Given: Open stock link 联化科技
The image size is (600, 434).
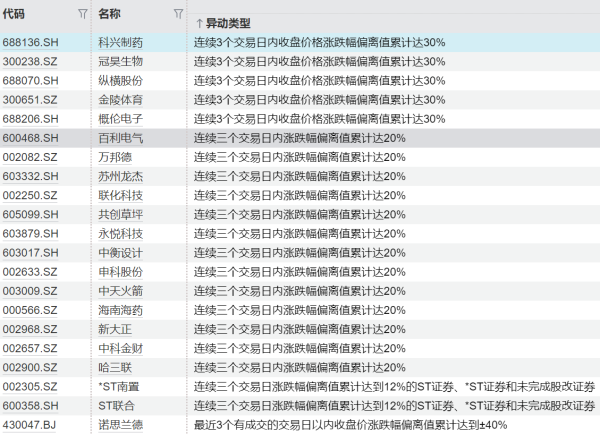Looking at the screenshot, I should (120, 195).
